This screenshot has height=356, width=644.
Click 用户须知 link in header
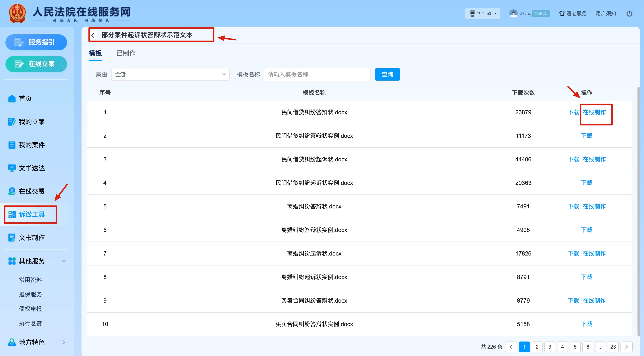pyautogui.click(x=606, y=14)
